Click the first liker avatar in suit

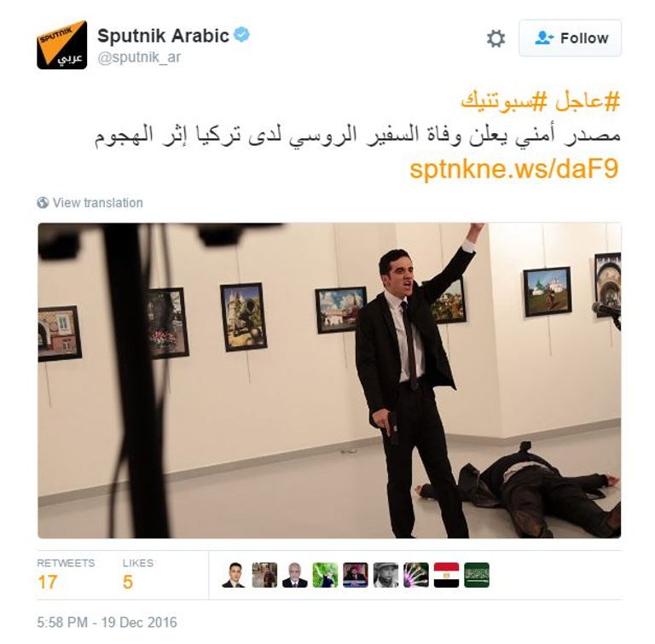234,575
